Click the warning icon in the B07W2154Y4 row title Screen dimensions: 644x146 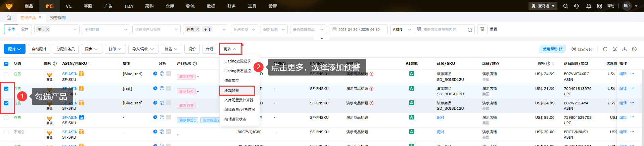(372, 103)
